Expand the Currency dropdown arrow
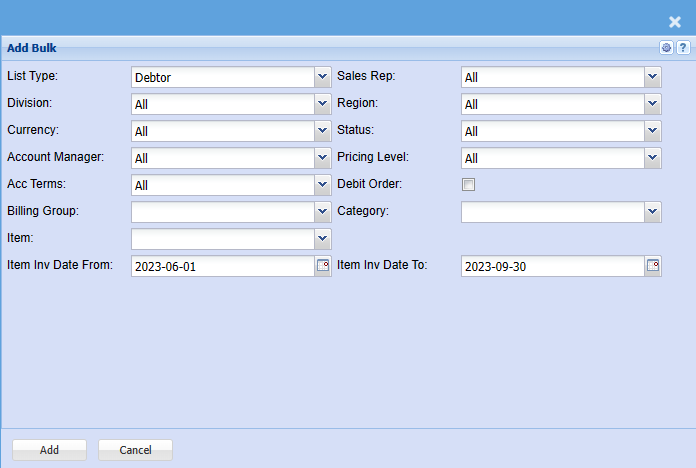Image resolution: width=696 pixels, height=468 pixels. click(323, 131)
